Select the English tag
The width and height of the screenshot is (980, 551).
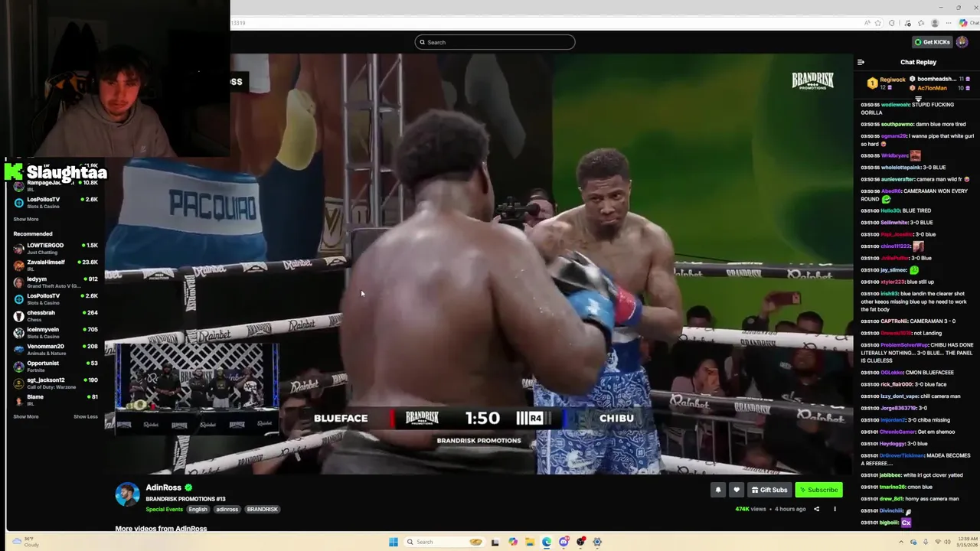coord(198,509)
